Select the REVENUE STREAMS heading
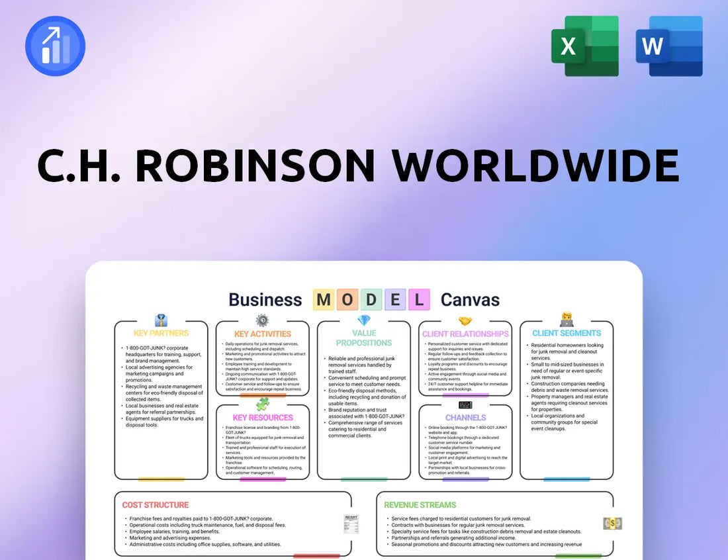The image size is (728, 560). click(x=420, y=505)
